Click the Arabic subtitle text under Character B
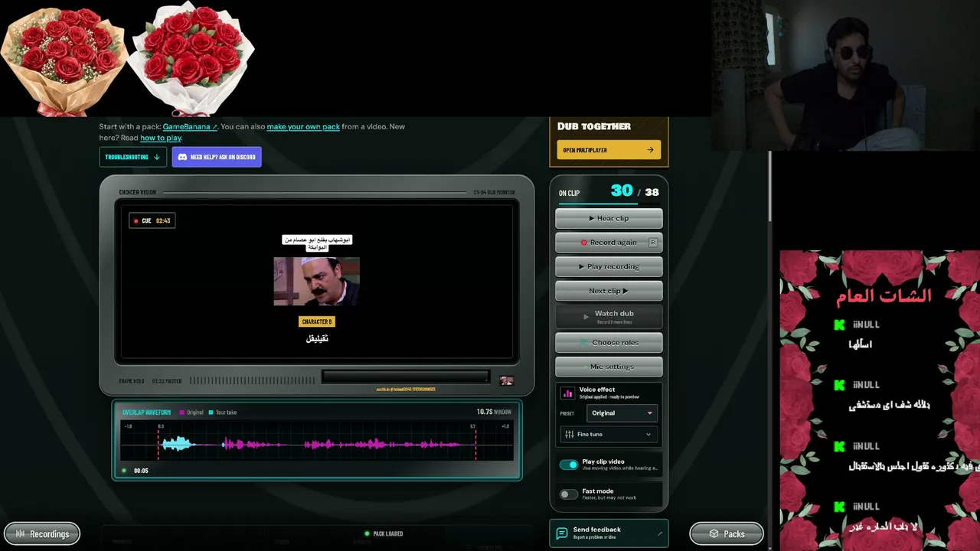980x551 pixels. (x=317, y=338)
